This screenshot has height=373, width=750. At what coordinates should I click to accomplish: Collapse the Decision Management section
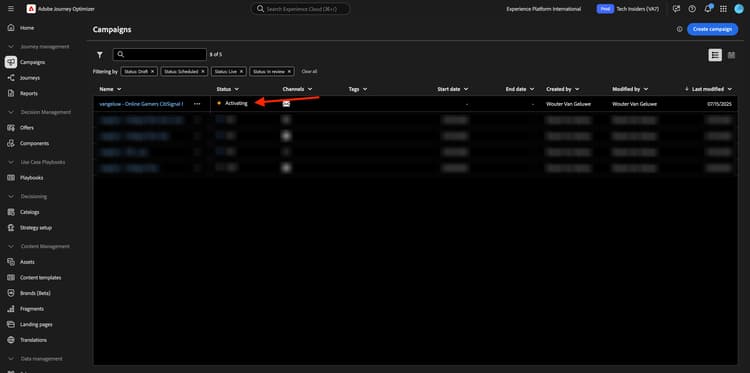(x=11, y=112)
